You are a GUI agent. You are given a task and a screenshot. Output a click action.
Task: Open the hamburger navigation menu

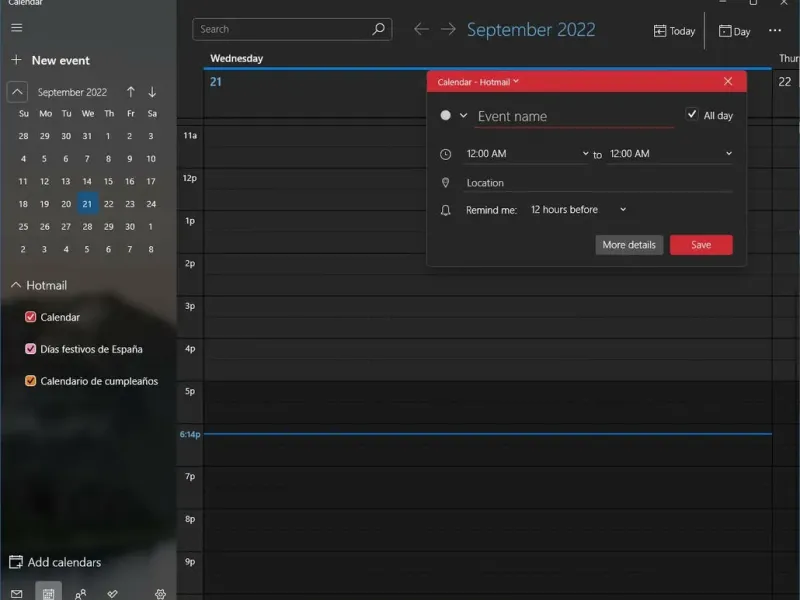pos(17,28)
